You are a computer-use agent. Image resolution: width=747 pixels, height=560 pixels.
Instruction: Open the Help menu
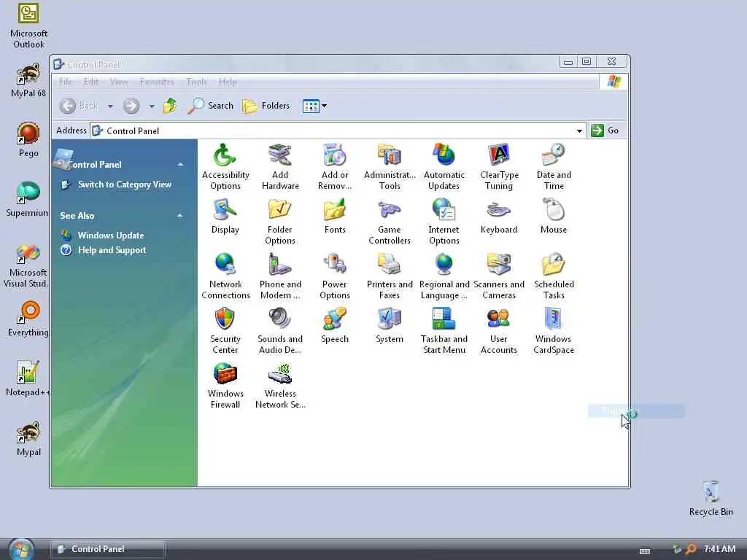pos(228,82)
